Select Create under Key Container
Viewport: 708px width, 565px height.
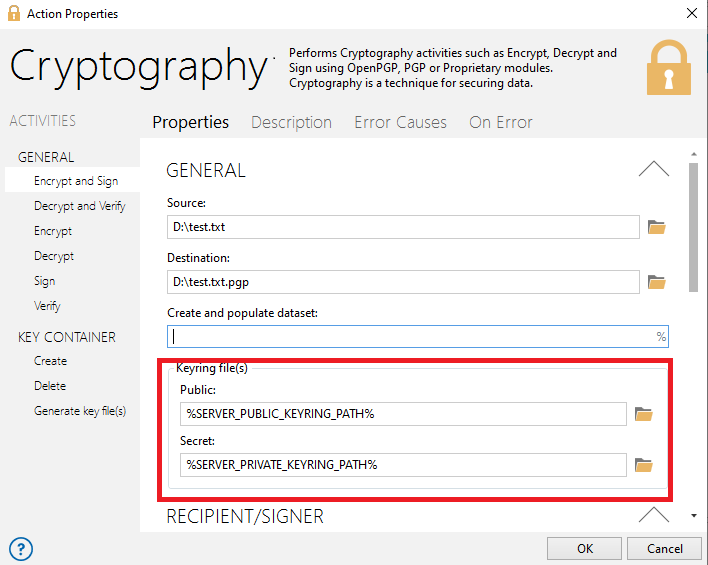pyautogui.click(x=51, y=361)
